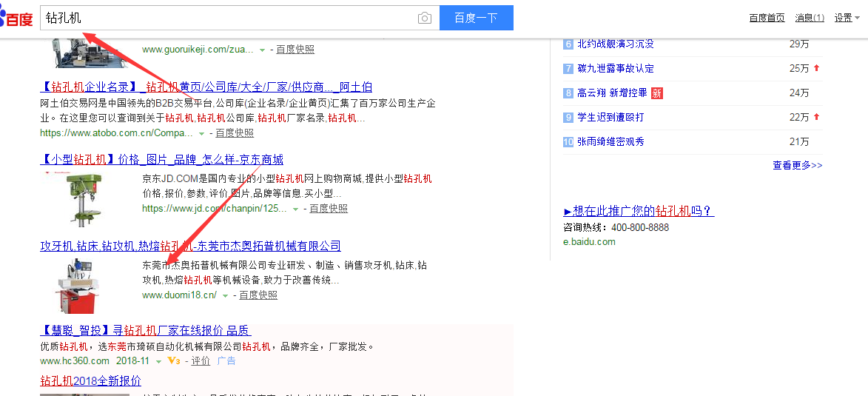The height and width of the screenshot is (396, 868).
Task: Click the V3 credibility badge icon
Action: tap(174, 360)
